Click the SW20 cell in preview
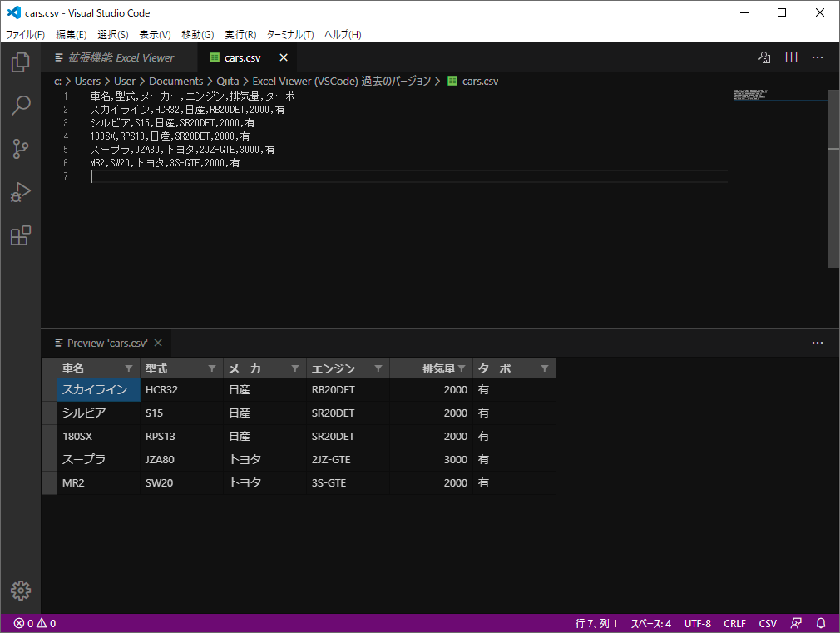Image resolution: width=840 pixels, height=633 pixels. 181,483
